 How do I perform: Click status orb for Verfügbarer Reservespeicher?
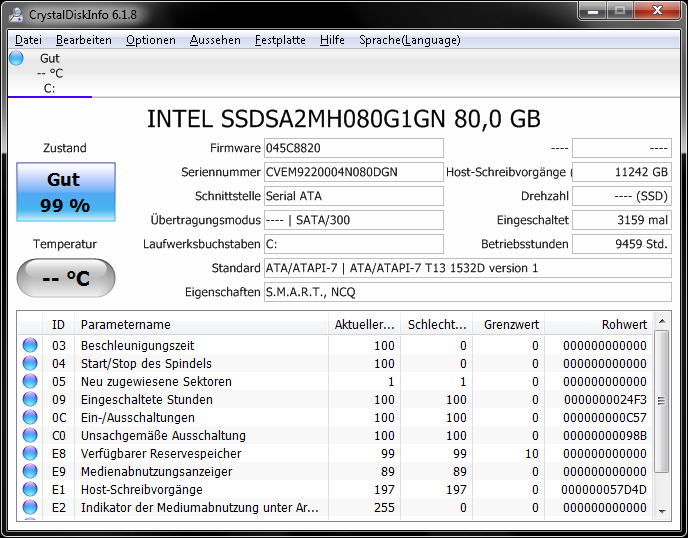pyautogui.click(x=30, y=453)
